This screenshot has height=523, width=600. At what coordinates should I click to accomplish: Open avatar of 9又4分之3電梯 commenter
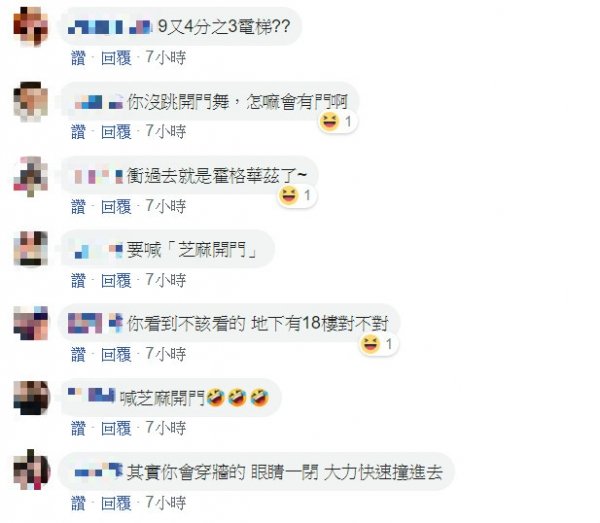point(31,26)
